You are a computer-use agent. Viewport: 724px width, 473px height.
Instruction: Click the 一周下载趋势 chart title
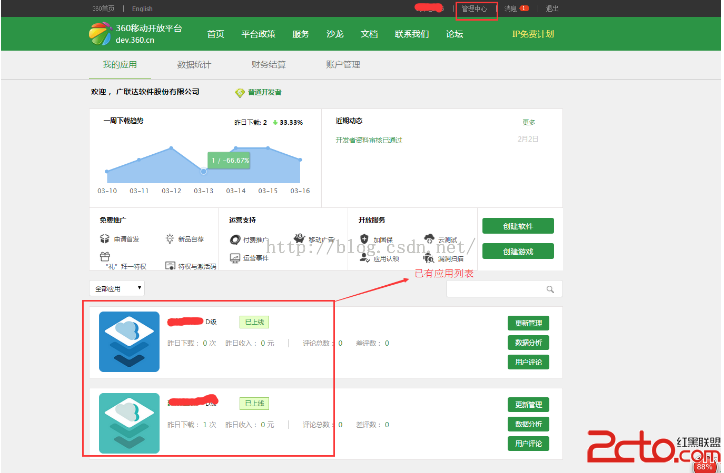coord(123,121)
